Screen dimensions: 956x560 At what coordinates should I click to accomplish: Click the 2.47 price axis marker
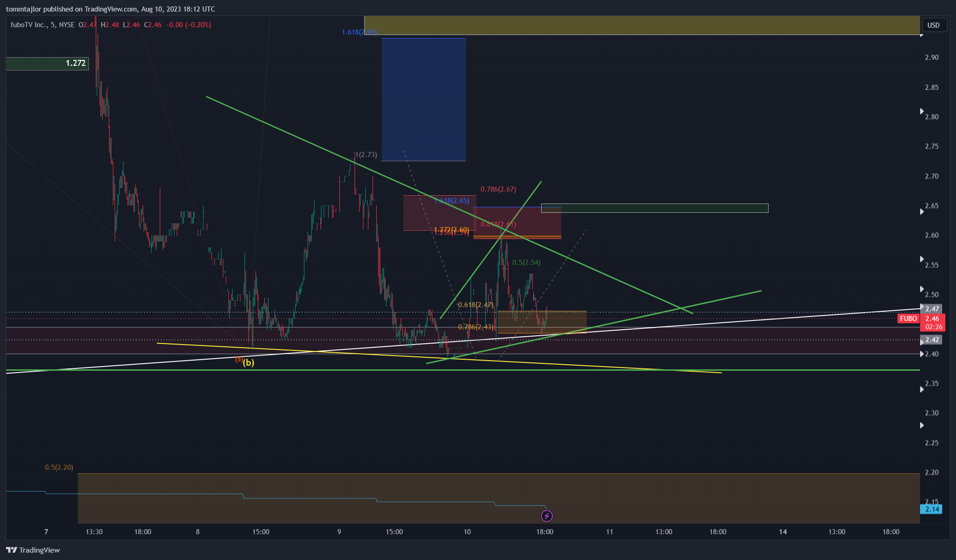932,309
